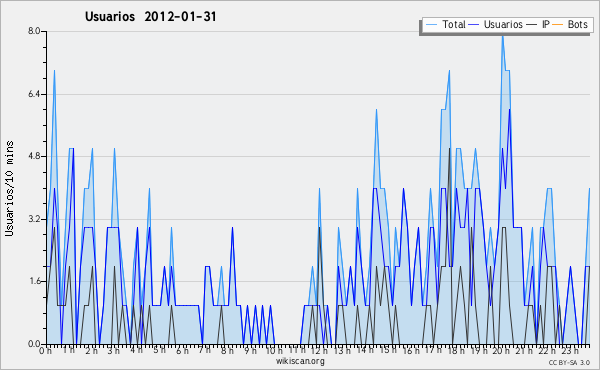600x370 pixels.
Task: Click the x-axis label '23 h'
Action: 570,350
